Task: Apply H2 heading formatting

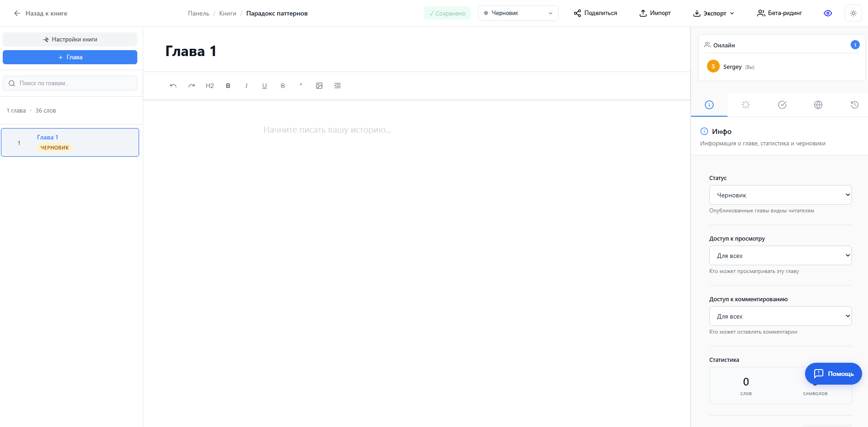Action: coord(210,86)
